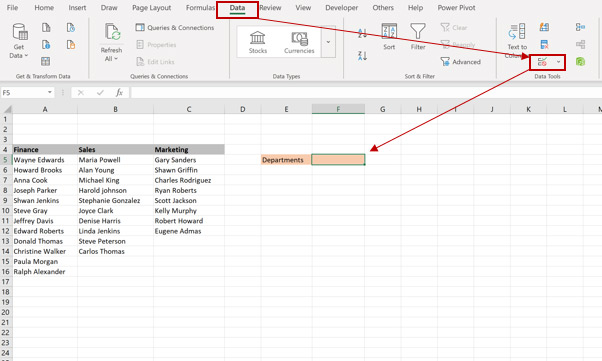602x361 pixels.
Task: Open Queries & Connections pane
Action: pyautogui.click(x=175, y=28)
